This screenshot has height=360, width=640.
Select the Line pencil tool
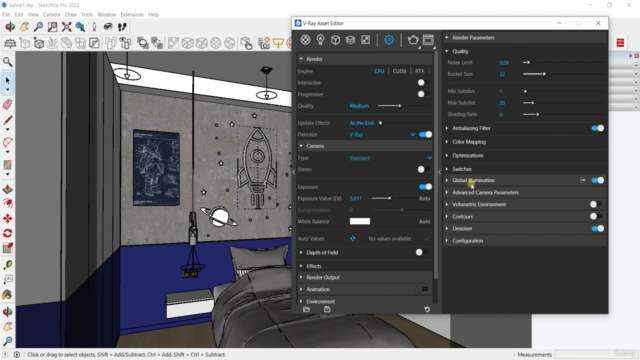point(7,120)
